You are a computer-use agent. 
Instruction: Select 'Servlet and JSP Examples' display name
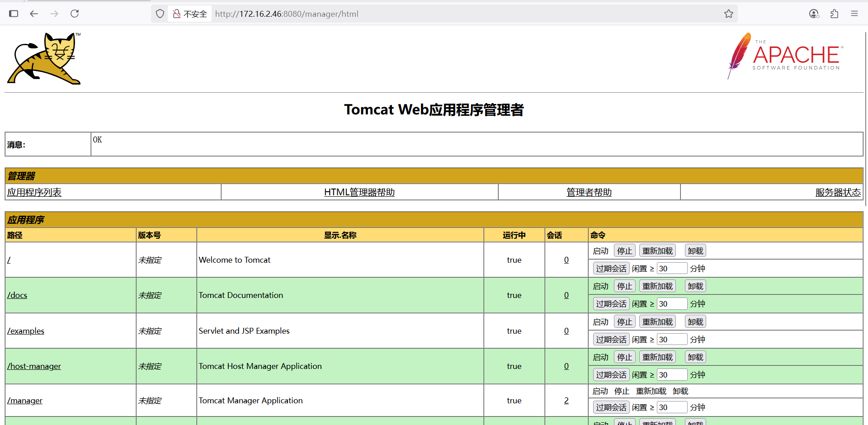(244, 331)
